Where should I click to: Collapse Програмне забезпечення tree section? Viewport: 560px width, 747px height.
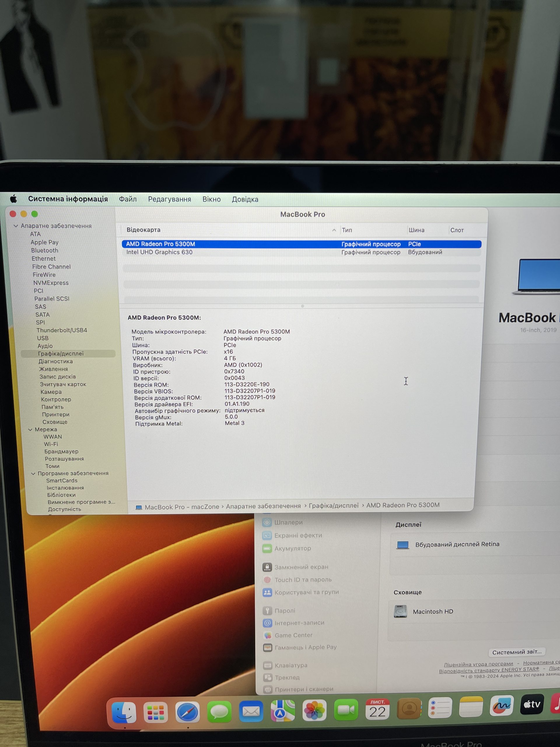33,474
